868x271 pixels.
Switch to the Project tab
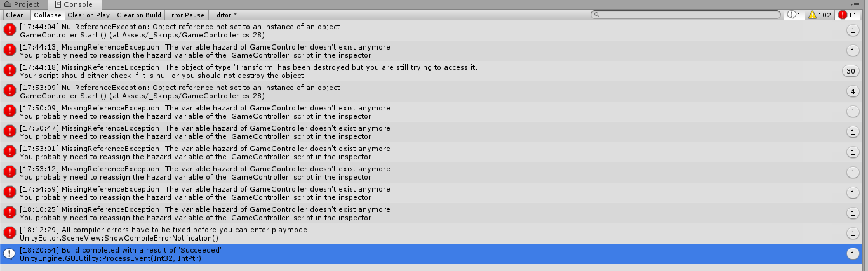(x=22, y=4)
